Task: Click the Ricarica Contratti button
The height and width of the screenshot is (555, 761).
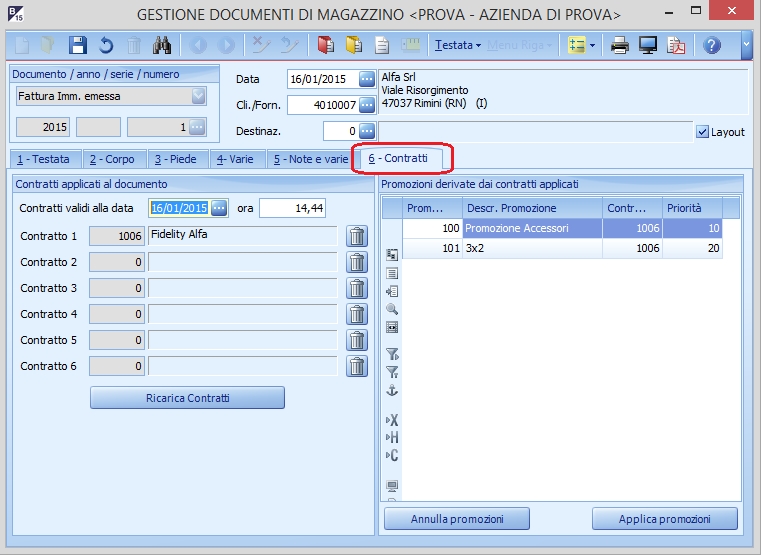Action: click(x=187, y=398)
